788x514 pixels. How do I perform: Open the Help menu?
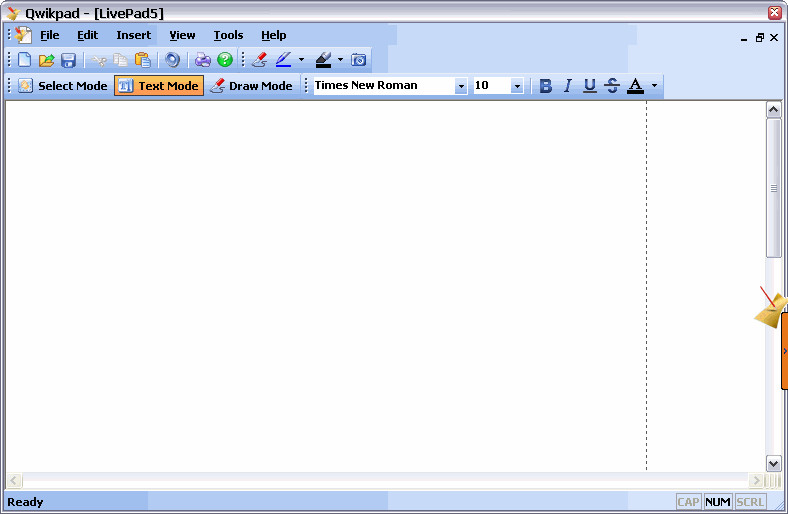[x=273, y=35]
